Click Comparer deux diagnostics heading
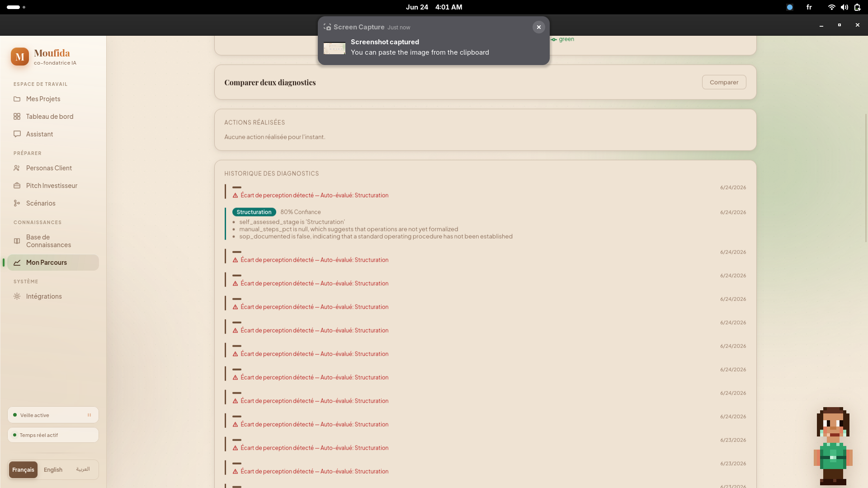Image resolution: width=868 pixels, height=488 pixels. pos(270,82)
